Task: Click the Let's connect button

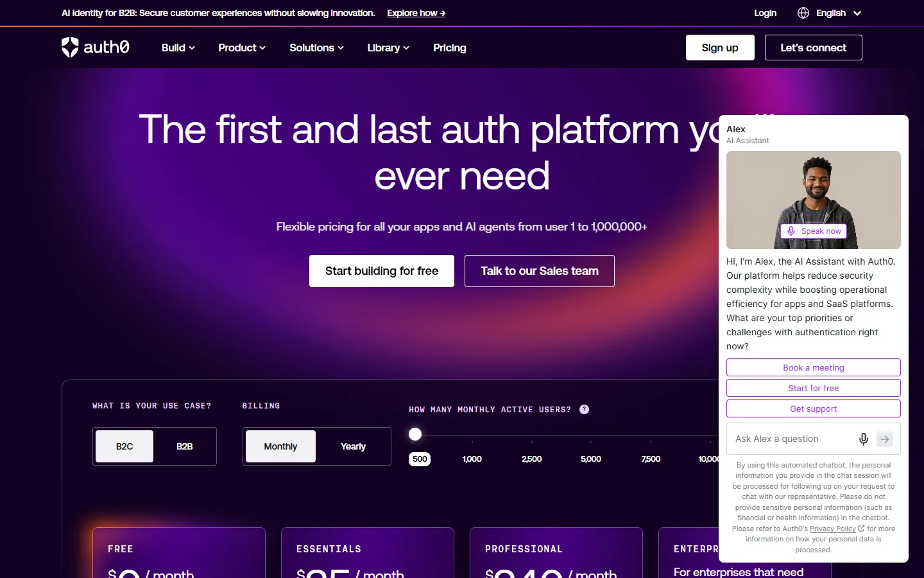Action: [813, 48]
